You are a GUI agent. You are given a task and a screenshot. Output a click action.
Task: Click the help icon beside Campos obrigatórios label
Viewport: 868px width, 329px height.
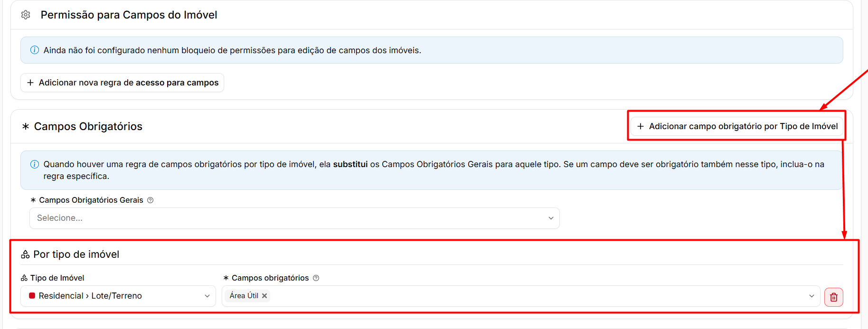click(x=316, y=278)
